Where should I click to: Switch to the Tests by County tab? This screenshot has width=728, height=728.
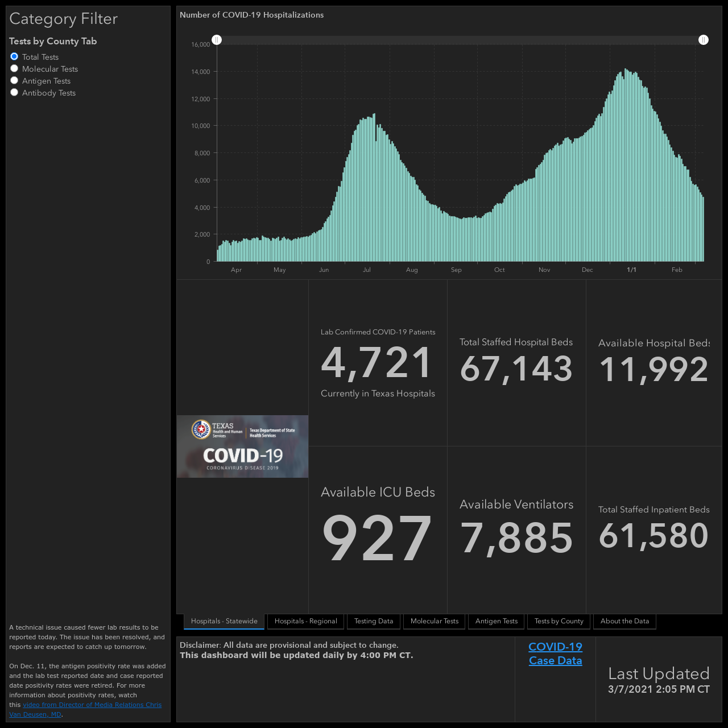(559, 621)
